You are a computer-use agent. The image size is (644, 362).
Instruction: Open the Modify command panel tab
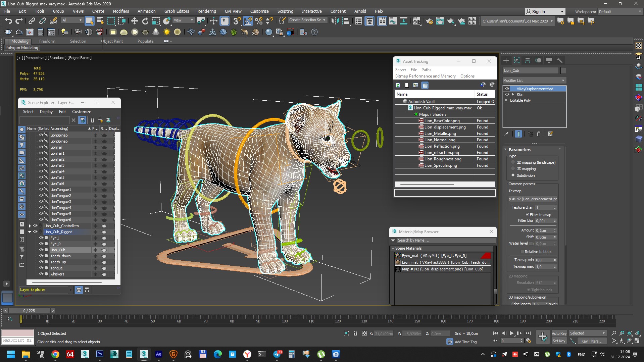point(517,60)
